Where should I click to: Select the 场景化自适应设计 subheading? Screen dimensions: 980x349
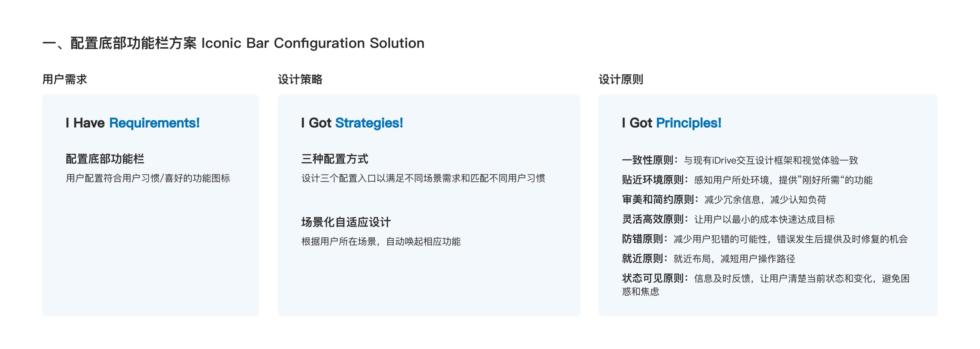tap(346, 222)
